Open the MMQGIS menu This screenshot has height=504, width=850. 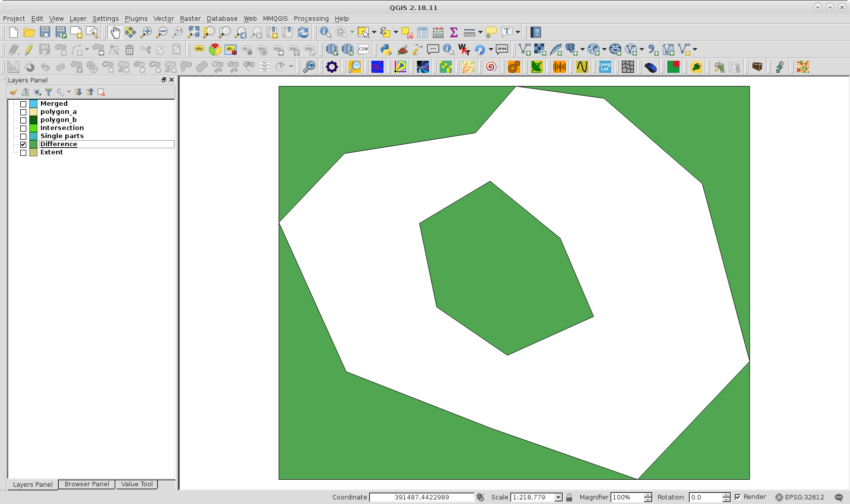click(x=275, y=19)
